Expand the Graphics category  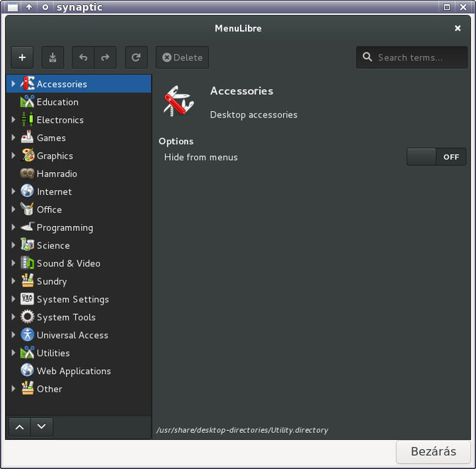[x=13, y=155]
